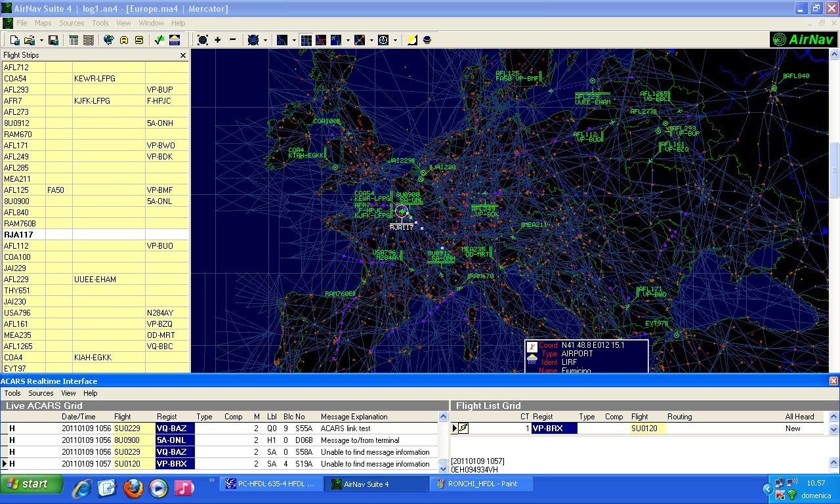Expand the green tracks layer dropdown
The width and height of the screenshot is (840, 504).
[346, 40]
